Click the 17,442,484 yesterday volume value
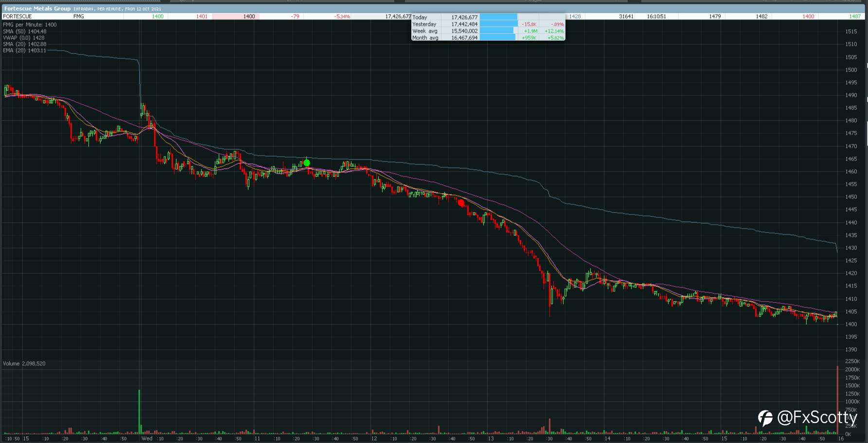 point(464,24)
